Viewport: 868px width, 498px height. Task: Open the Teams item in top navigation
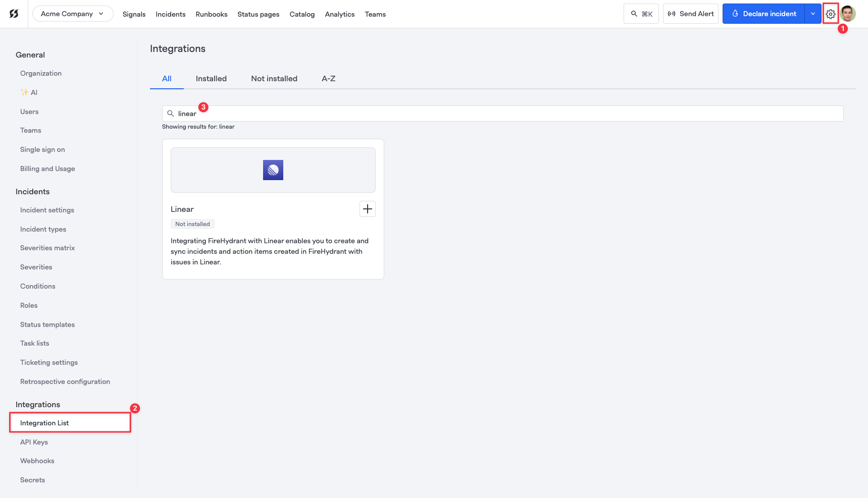pyautogui.click(x=375, y=14)
